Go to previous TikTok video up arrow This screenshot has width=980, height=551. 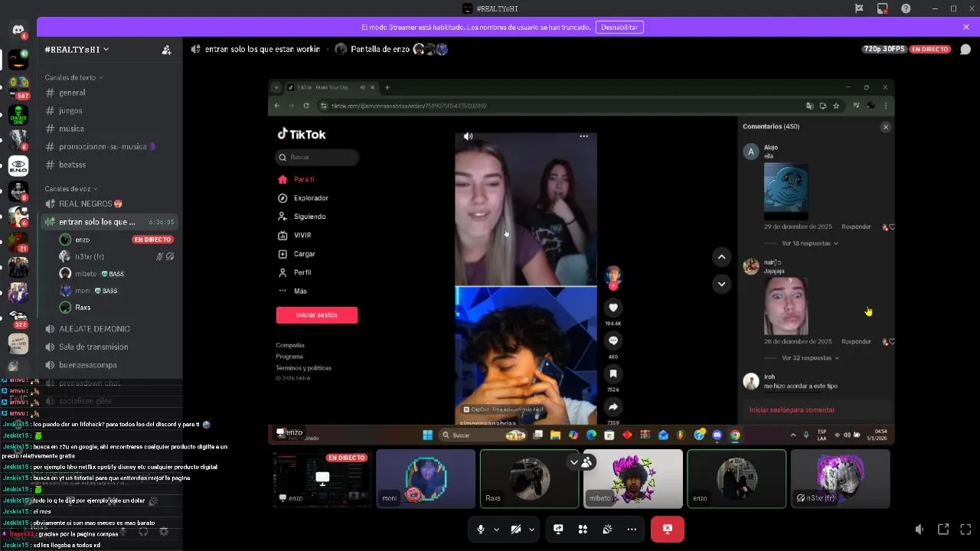tap(721, 257)
